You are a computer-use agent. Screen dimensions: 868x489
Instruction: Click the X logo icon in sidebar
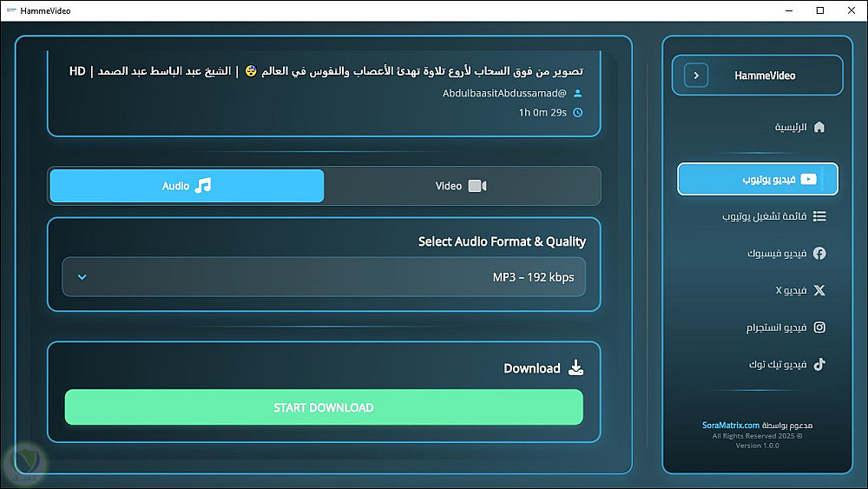tap(819, 290)
